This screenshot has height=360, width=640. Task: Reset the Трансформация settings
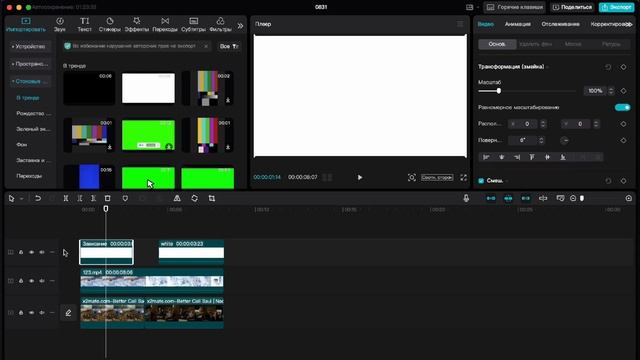point(608,67)
